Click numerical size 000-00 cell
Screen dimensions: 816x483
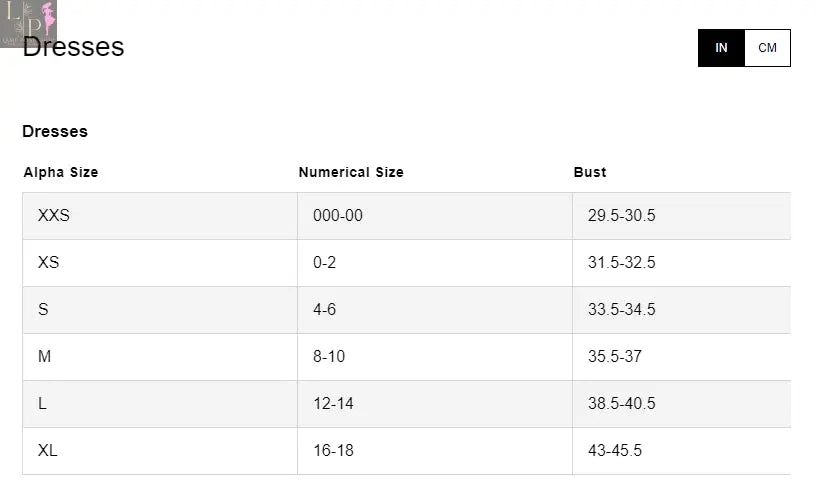pyautogui.click(x=338, y=216)
